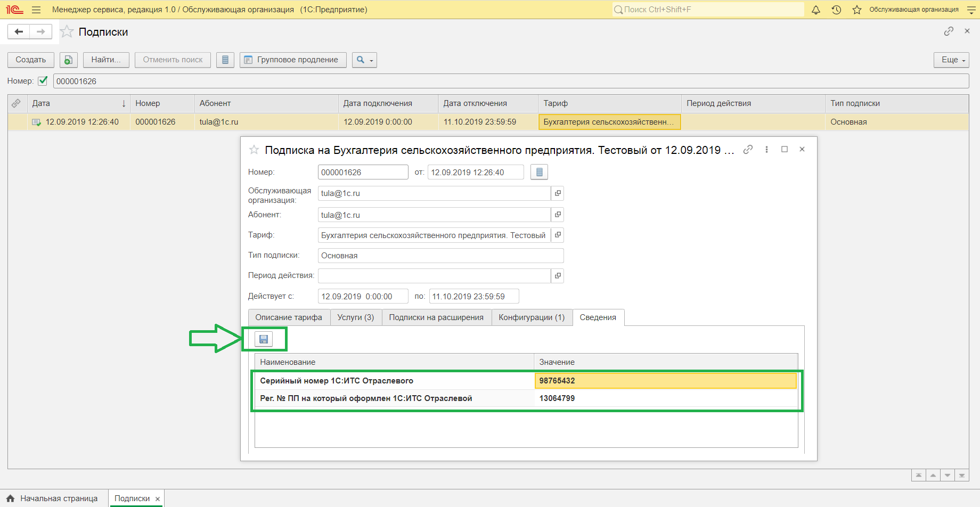Screen dimensions: 980x507
Task: Click the Наименование column header
Action: coord(394,362)
